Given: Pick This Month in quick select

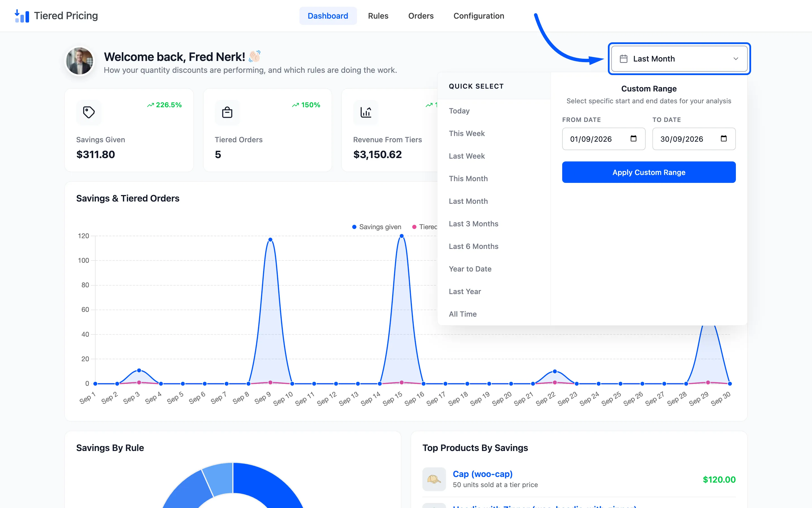Looking at the screenshot, I should click(494, 178).
